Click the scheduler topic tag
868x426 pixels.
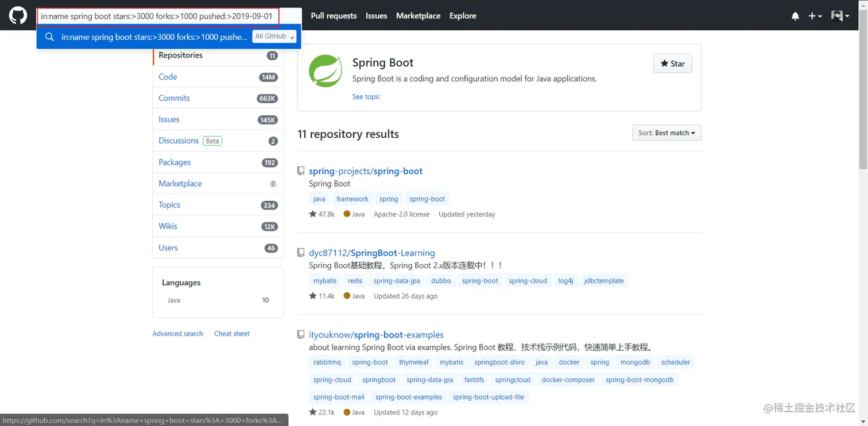[676, 362]
